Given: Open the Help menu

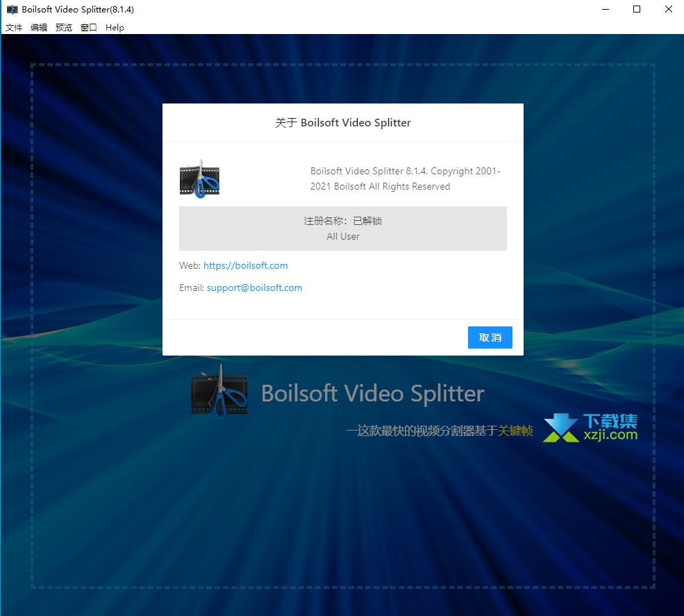Looking at the screenshot, I should pyautogui.click(x=115, y=28).
